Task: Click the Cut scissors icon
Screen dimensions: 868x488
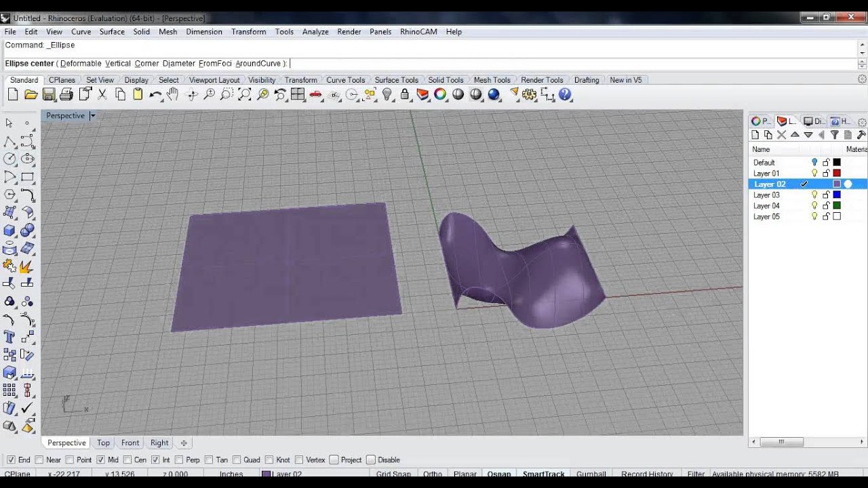Action: (102, 95)
